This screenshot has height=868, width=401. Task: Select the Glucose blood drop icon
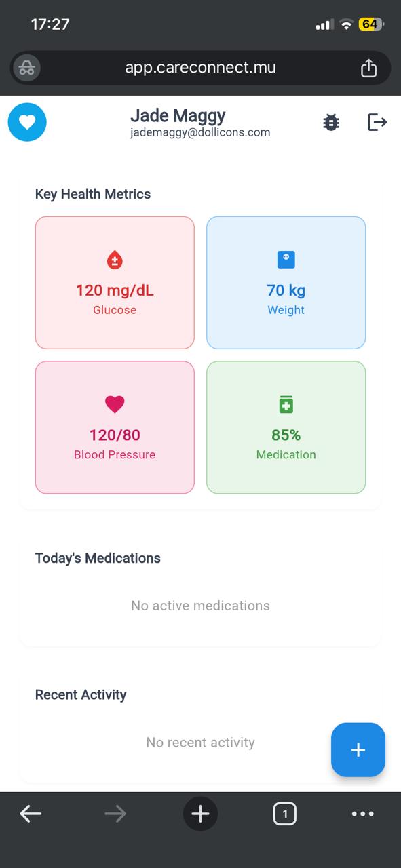(114, 258)
